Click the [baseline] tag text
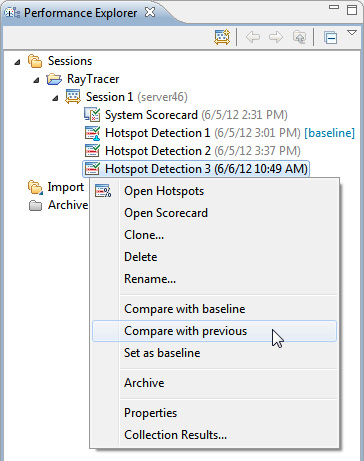Viewport: 364px width, 461px height. click(329, 133)
